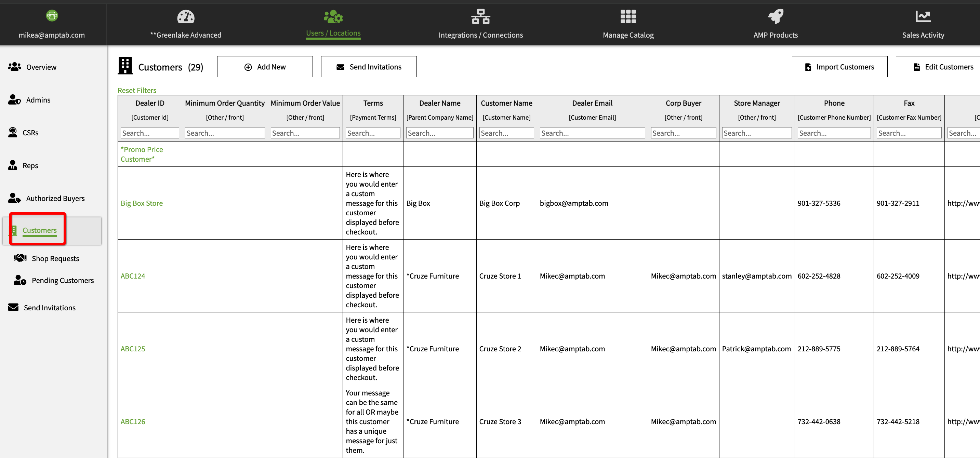Open the Big Box Store dealer link

142,203
